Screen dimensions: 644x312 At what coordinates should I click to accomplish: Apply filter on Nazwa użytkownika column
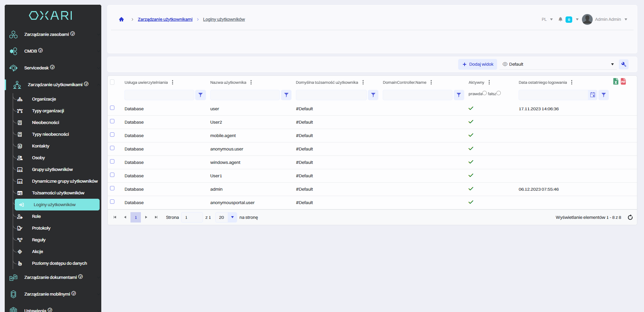[286, 95]
